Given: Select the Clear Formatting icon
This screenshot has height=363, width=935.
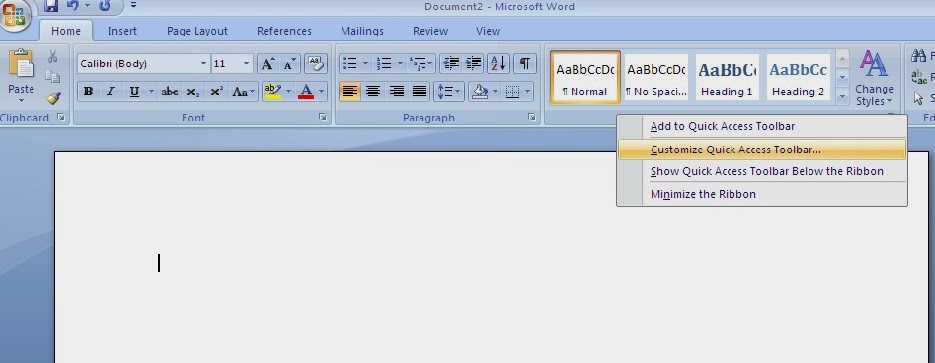Looking at the screenshot, I should point(316,64).
